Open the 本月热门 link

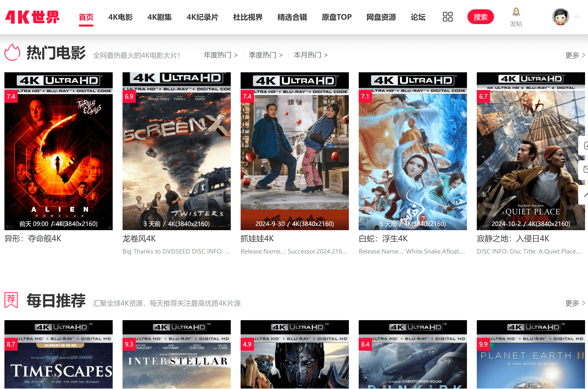[310, 55]
